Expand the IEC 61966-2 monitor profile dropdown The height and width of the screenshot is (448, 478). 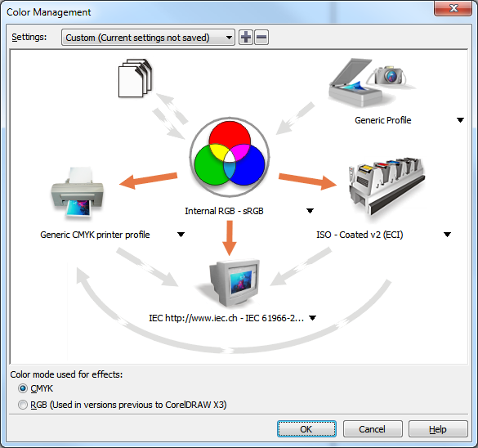[312, 318]
